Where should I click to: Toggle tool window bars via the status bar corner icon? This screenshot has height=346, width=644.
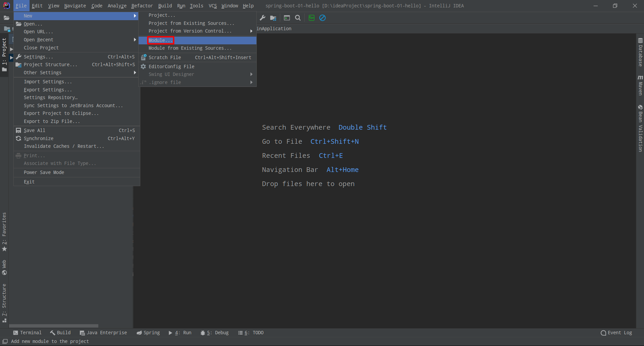tap(5, 341)
